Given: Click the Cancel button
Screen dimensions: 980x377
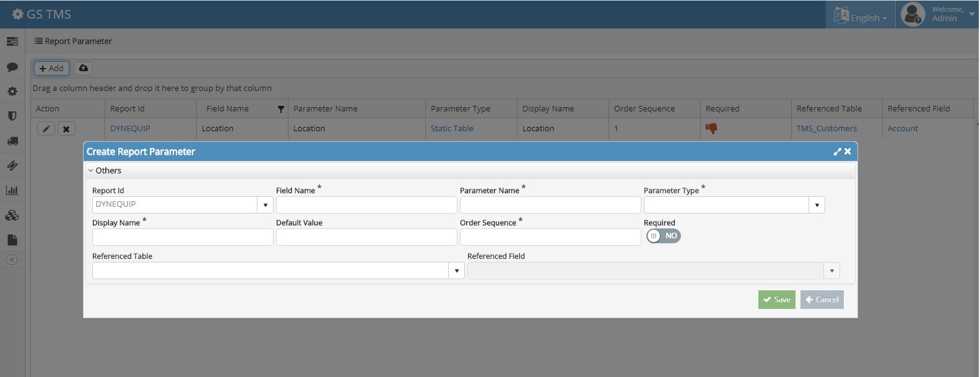Looking at the screenshot, I should click(822, 300).
